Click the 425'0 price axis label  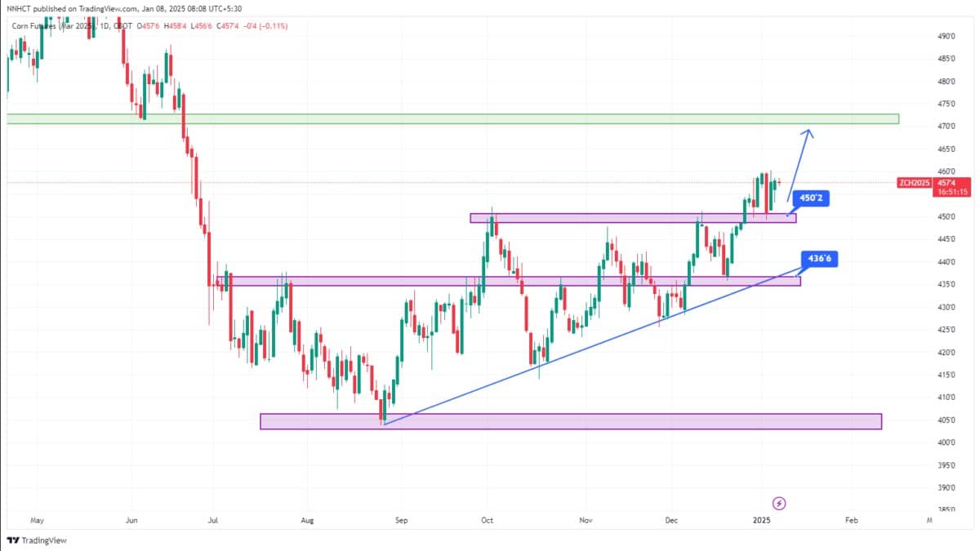click(x=947, y=330)
